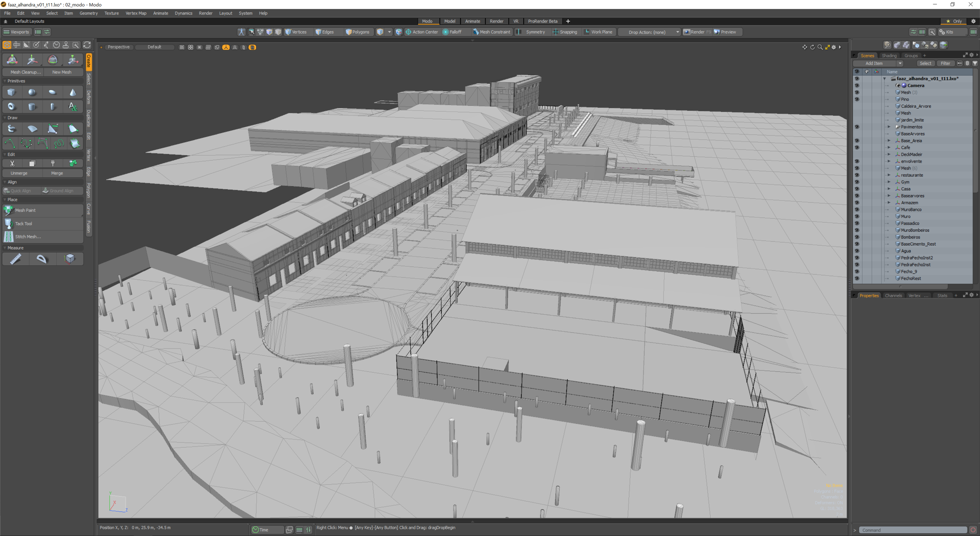Click the Ruler measure tool
Image resolution: width=980 pixels, height=536 pixels.
tap(15, 259)
